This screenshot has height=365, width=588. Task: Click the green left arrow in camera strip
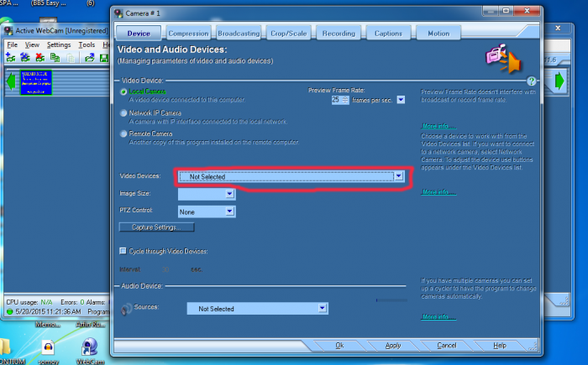tap(11, 81)
